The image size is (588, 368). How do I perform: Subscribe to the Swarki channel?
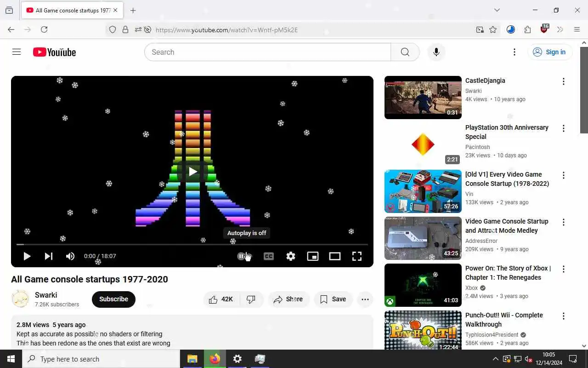pyautogui.click(x=113, y=299)
